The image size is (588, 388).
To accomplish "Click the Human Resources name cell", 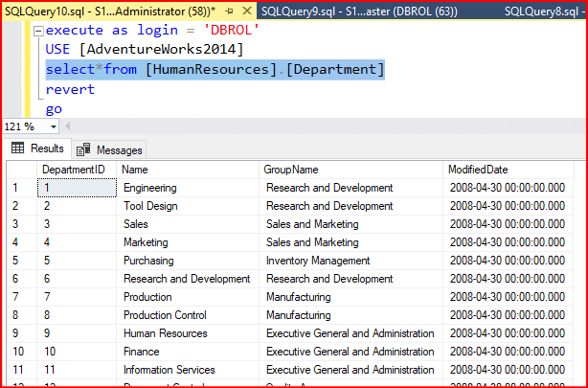I will coord(165,333).
